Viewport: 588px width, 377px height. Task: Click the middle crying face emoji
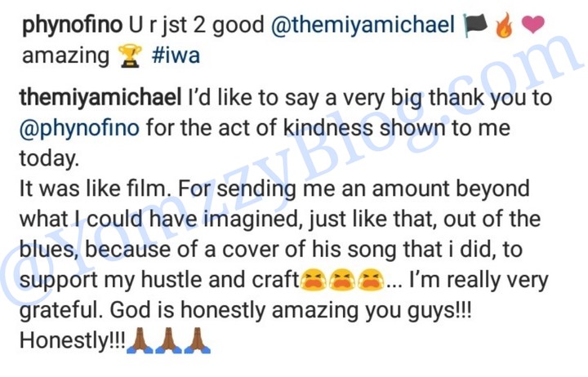point(341,280)
